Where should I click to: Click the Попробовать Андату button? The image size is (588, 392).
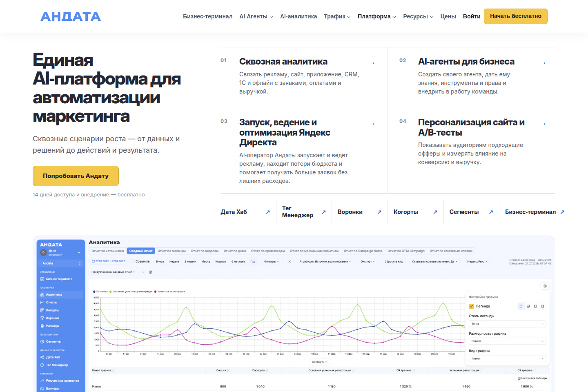[x=76, y=176]
